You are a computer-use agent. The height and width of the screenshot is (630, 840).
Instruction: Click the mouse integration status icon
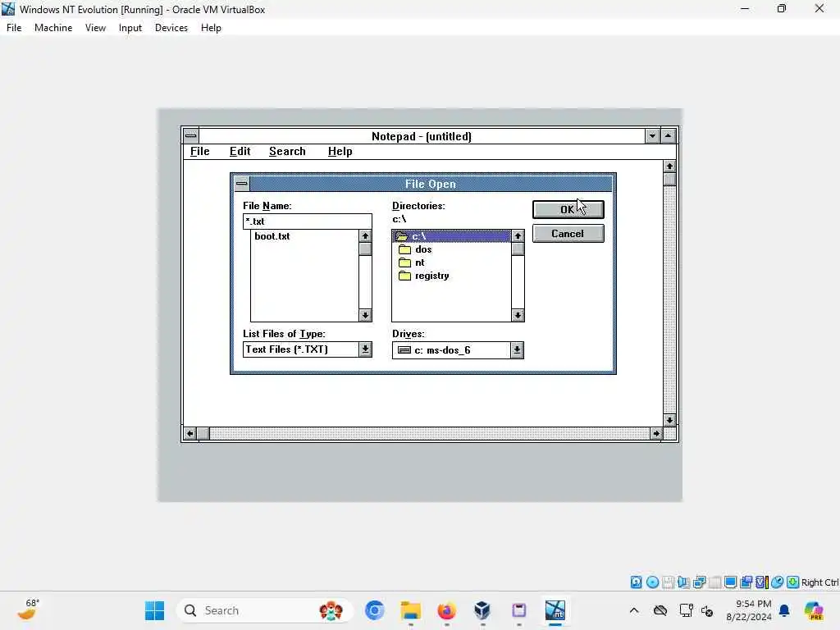pyautogui.click(x=778, y=582)
